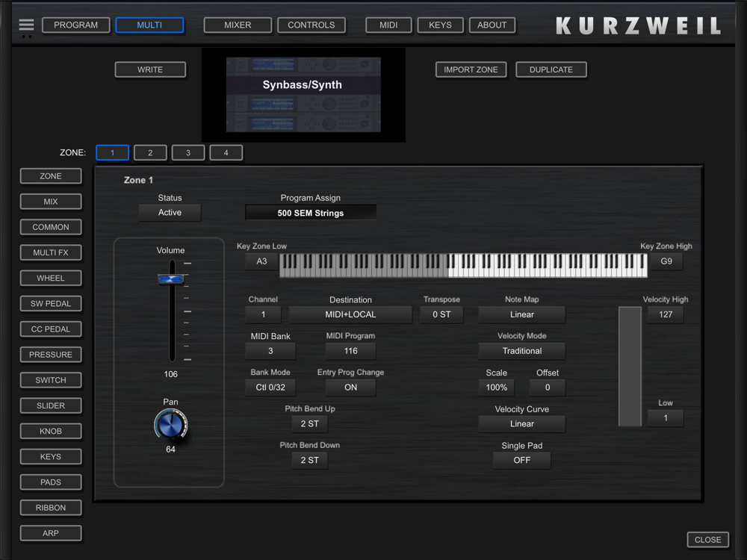Click the DUPLICATE button
Image resolution: width=747 pixels, height=560 pixels.
tap(551, 69)
